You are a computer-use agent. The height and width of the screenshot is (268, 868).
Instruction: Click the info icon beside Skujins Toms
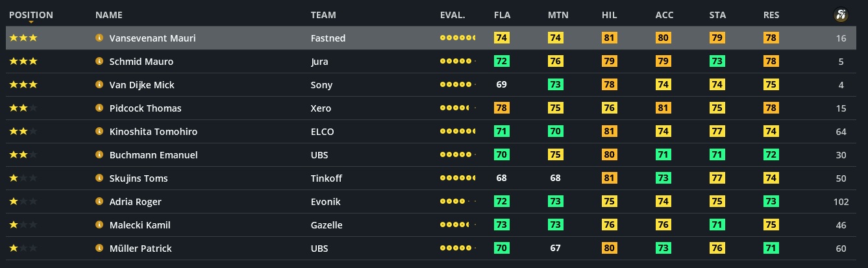tap(99, 178)
